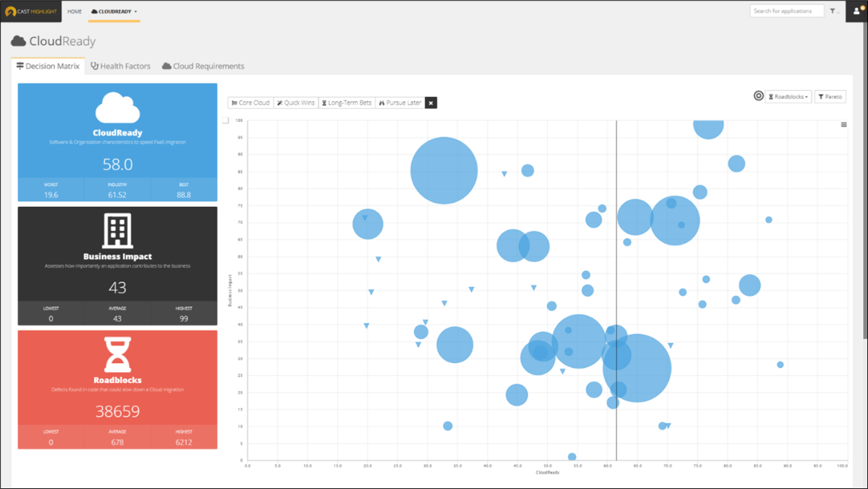
Task: Tick the checkbox at chart top-left
Action: pyautogui.click(x=226, y=120)
